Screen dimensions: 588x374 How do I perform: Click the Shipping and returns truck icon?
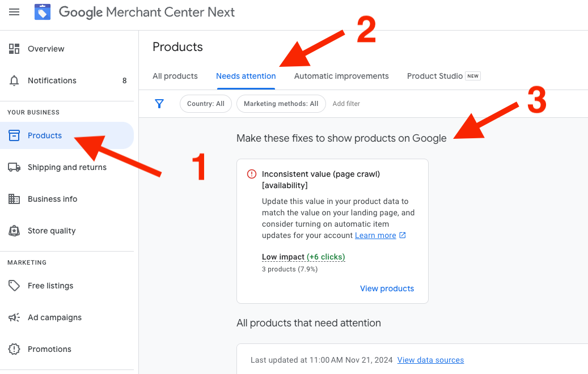(x=14, y=167)
